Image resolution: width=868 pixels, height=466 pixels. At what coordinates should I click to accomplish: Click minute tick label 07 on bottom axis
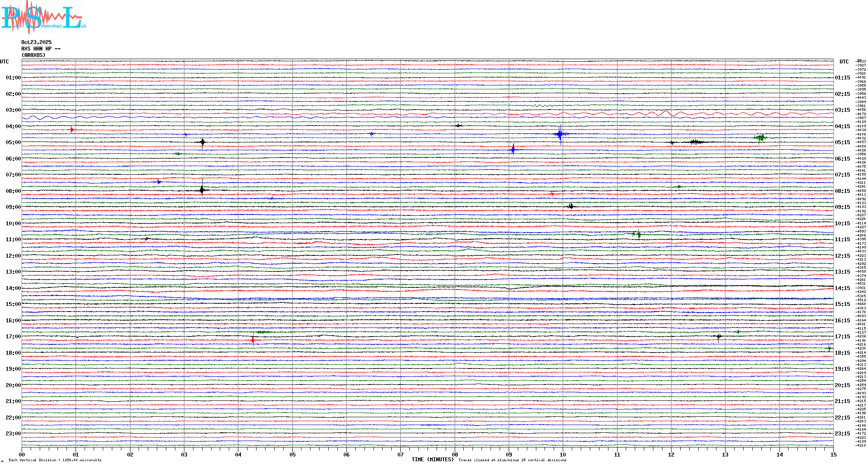[x=400, y=455]
